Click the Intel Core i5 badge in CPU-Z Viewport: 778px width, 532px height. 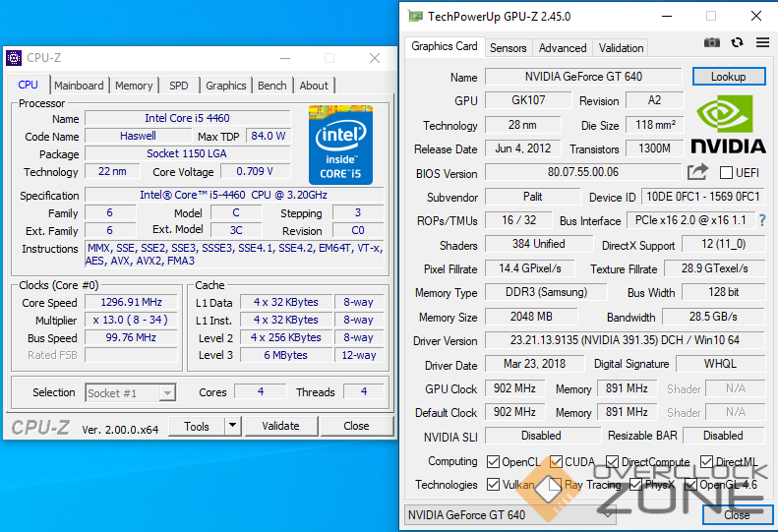coord(340,145)
